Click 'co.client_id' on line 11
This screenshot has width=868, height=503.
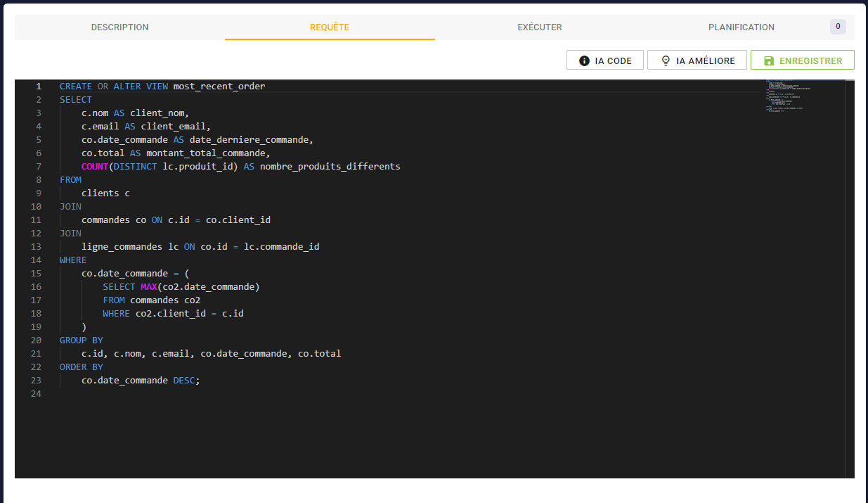point(238,220)
